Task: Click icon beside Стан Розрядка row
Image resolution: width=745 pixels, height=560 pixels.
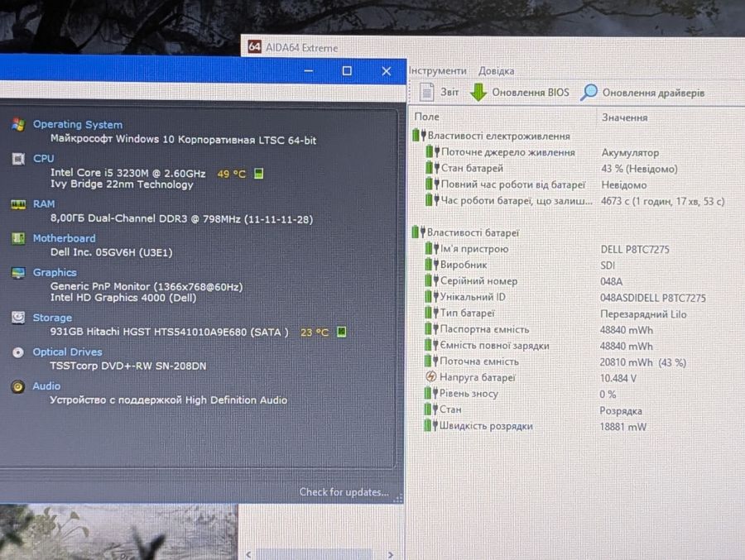Action: click(x=431, y=409)
